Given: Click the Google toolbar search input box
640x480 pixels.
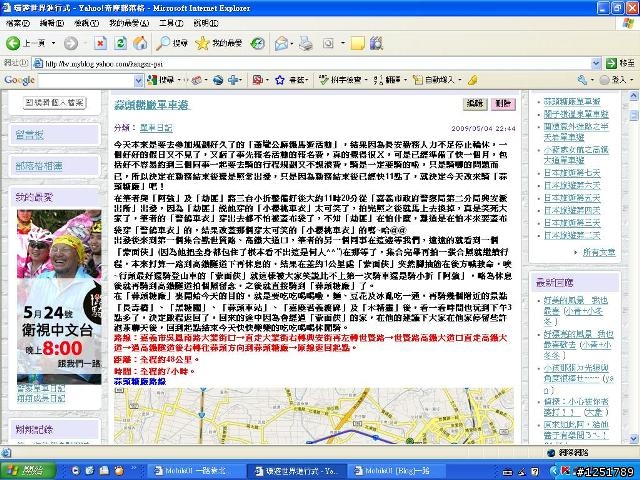Looking at the screenshot, I should coord(86,80).
